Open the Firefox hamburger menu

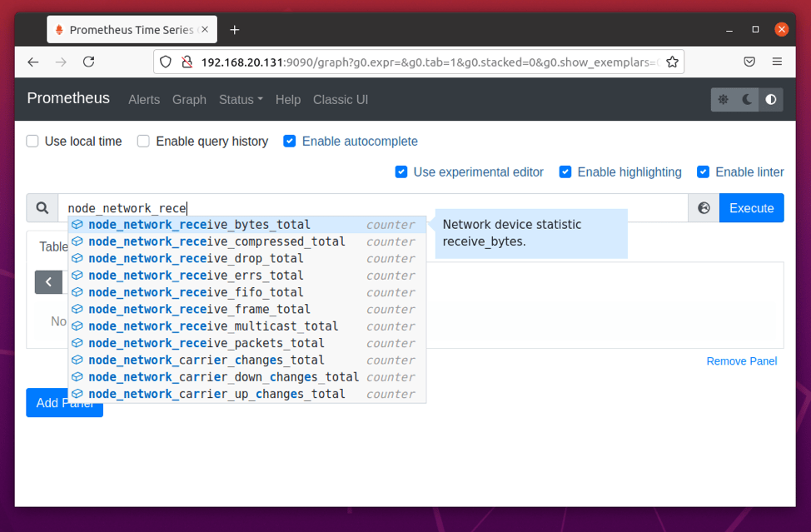pos(777,62)
